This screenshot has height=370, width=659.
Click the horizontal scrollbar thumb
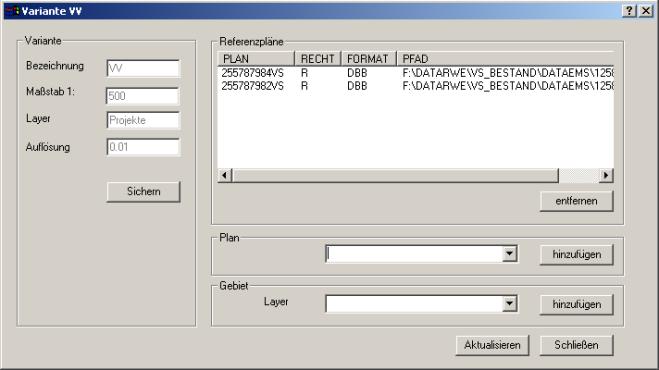pyautogui.click(x=395, y=175)
